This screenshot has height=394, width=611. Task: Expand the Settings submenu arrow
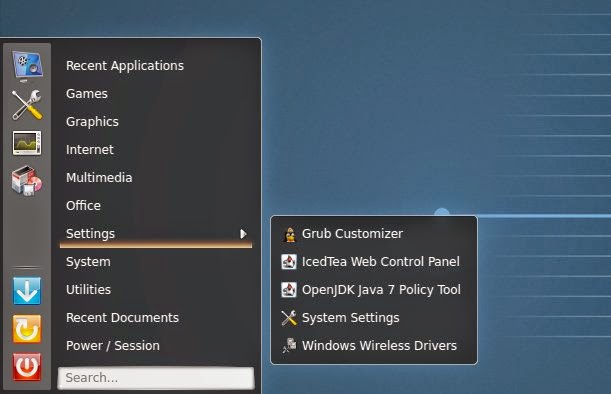pyautogui.click(x=243, y=234)
